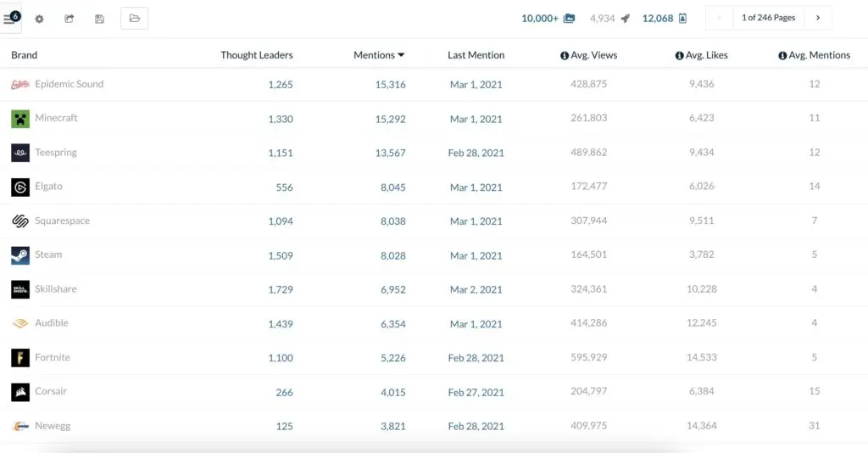Go to next page of results
Image resolution: width=868 pixels, height=453 pixels.
(x=817, y=18)
